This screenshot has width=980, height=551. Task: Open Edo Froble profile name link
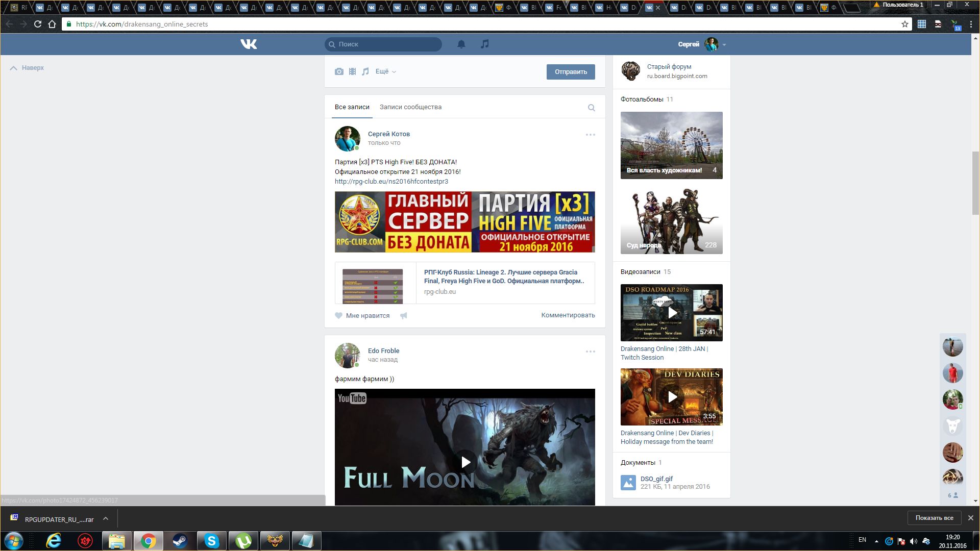click(383, 351)
